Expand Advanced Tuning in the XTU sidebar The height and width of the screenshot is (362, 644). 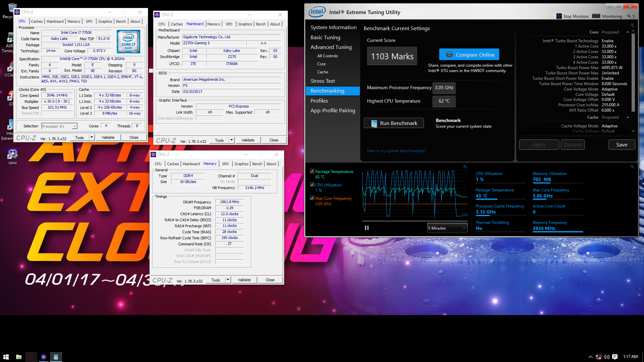point(331,47)
